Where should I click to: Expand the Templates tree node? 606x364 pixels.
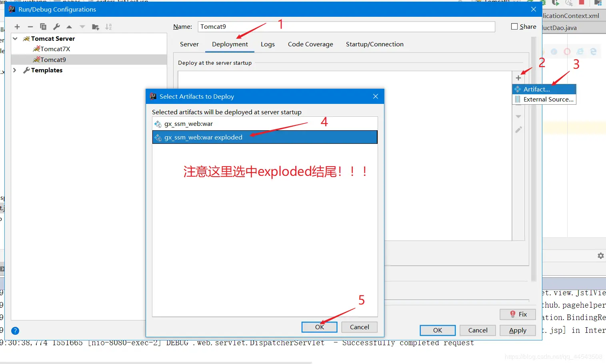(x=15, y=70)
